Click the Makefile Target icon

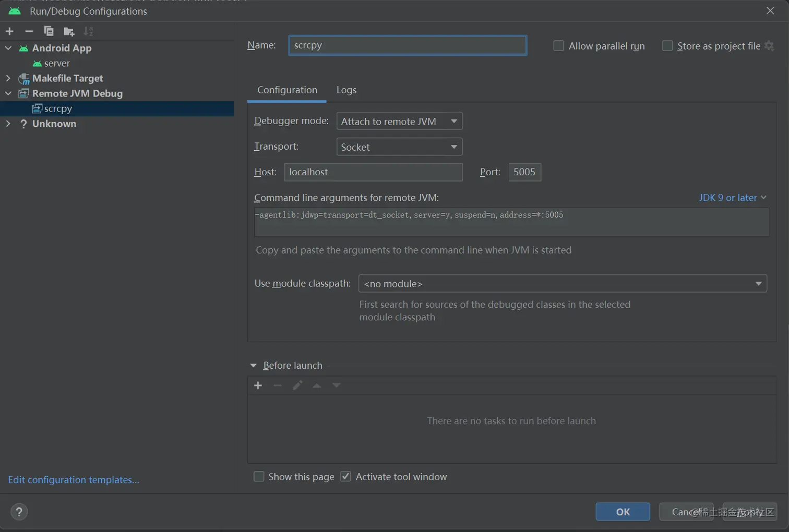tap(24, 79)
